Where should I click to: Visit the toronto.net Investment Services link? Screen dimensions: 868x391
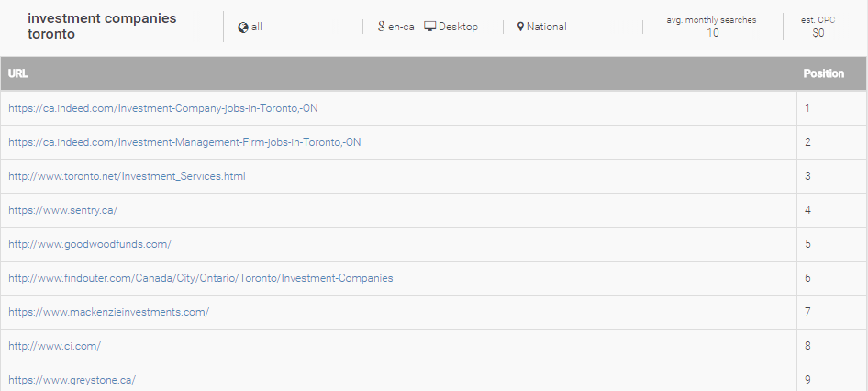pyautogui.click(x=127, y=176)
